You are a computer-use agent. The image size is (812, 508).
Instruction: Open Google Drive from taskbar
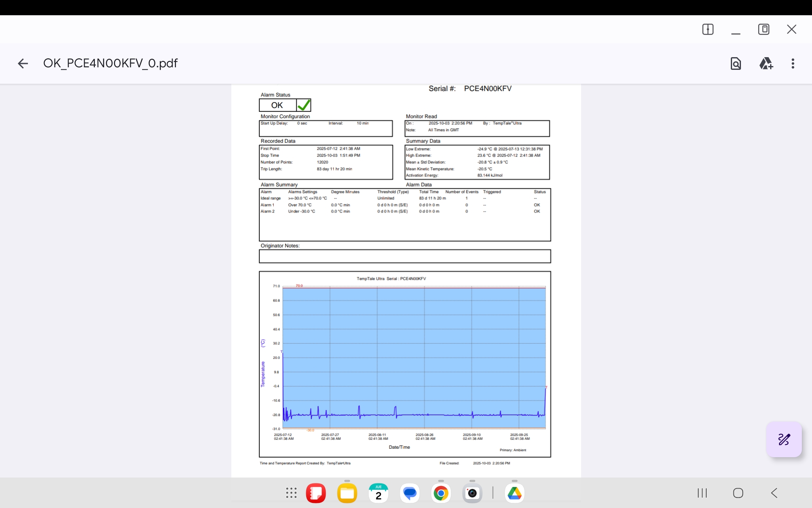click(514, 493)
